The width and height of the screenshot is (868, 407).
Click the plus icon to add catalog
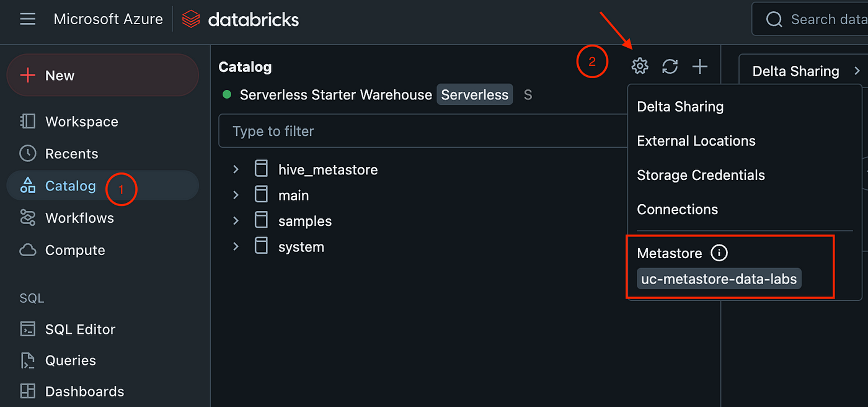pos(700,66)
